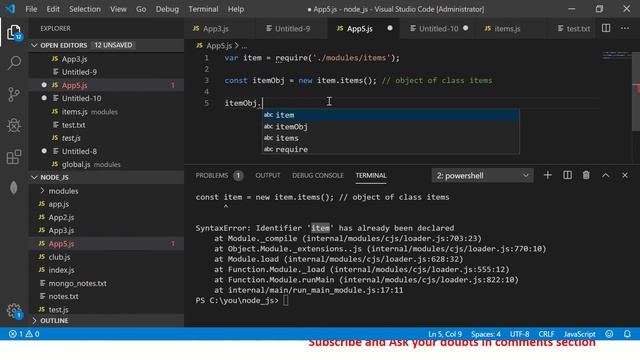Click the editor minimap preview
Viewport: 640px width, 360px height.
616,55
